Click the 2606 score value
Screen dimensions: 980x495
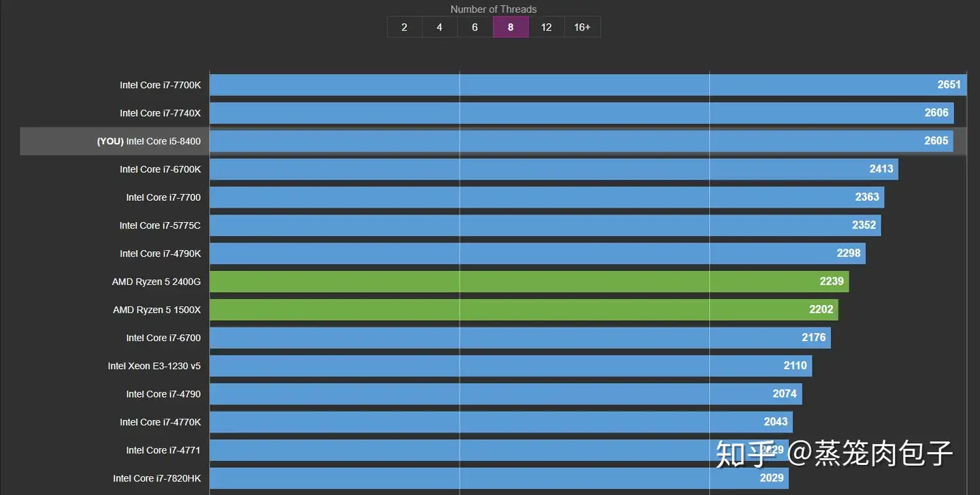pyautogui.click(x=936, y=112)
